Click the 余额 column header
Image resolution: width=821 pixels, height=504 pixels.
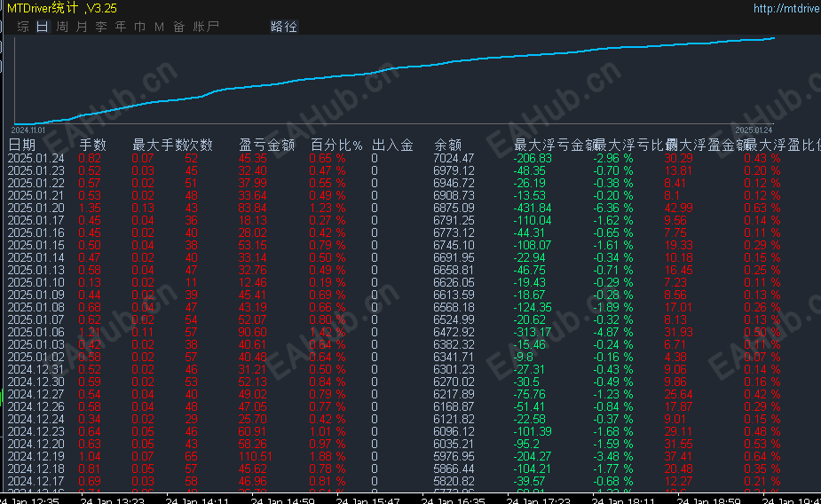click(447, 145)
